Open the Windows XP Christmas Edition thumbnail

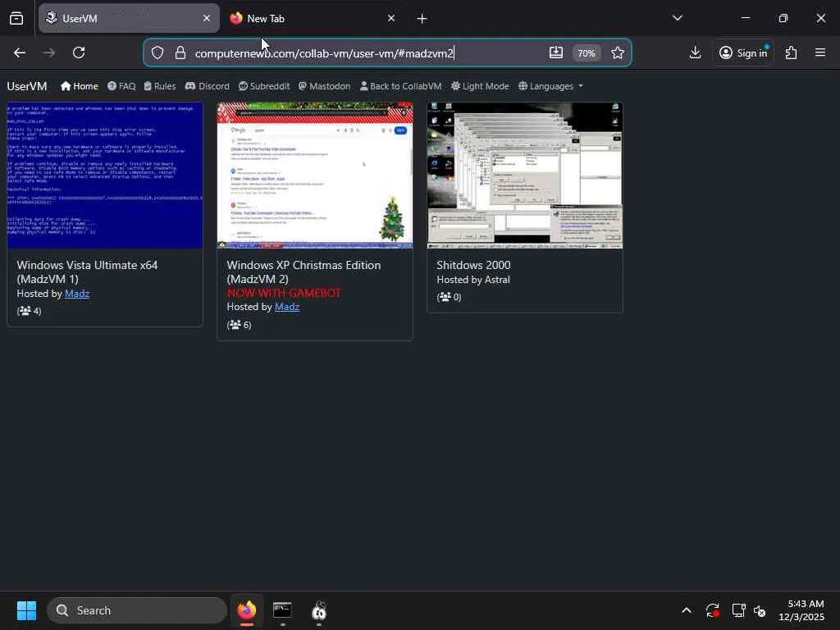pyautogui.click(x=315, y=176)
